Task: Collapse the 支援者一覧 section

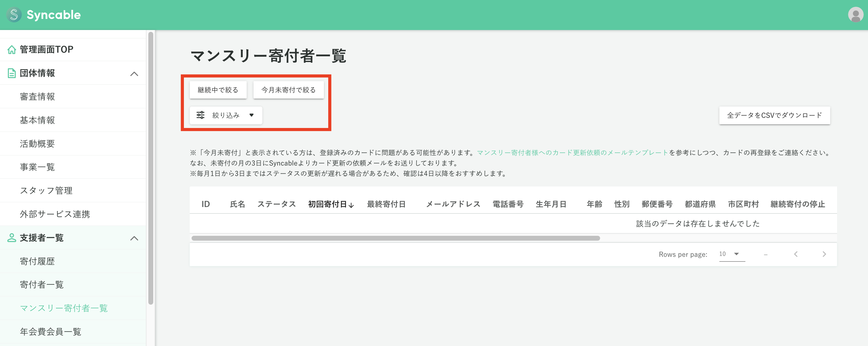Action: [135, 238]
